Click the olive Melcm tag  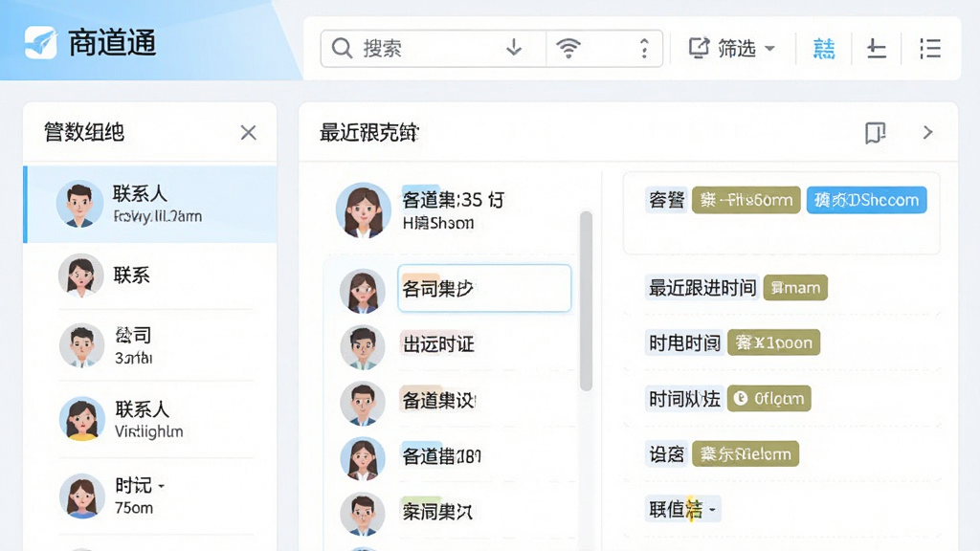(745, 454)
